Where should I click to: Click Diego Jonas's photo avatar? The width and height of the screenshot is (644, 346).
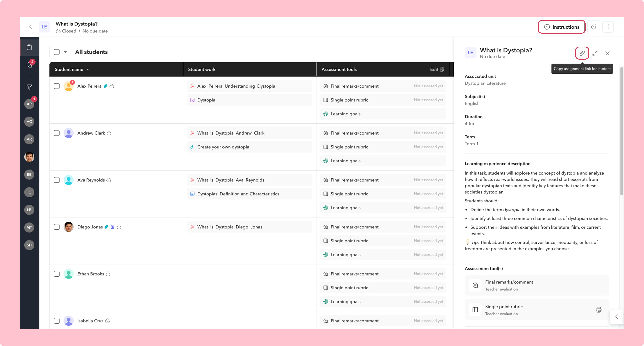tap(69, 227)
